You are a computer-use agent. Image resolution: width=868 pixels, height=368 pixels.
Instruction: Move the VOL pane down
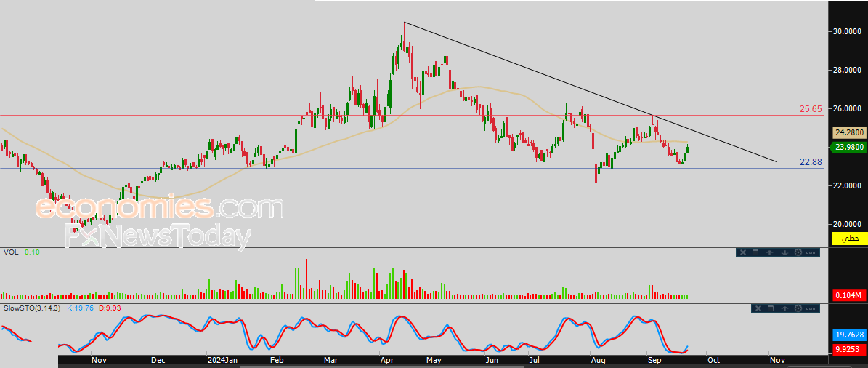coord(784,252)
